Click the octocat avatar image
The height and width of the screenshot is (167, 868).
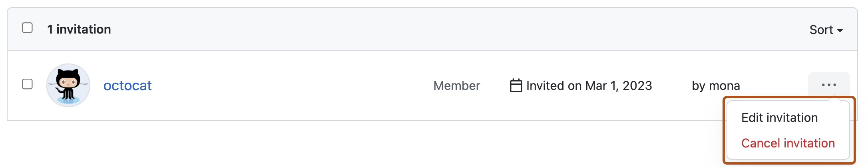tap(68, 85)
